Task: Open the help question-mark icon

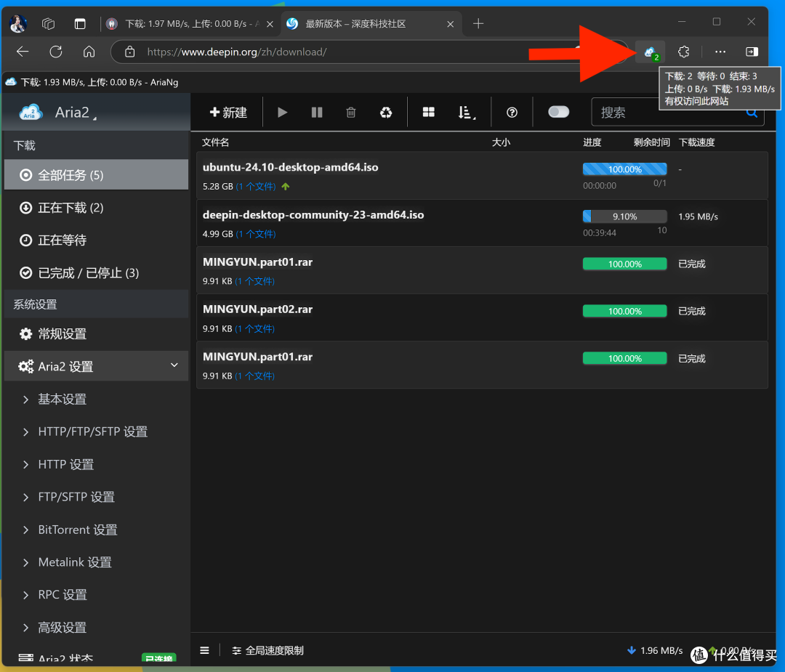Action: 512,112
